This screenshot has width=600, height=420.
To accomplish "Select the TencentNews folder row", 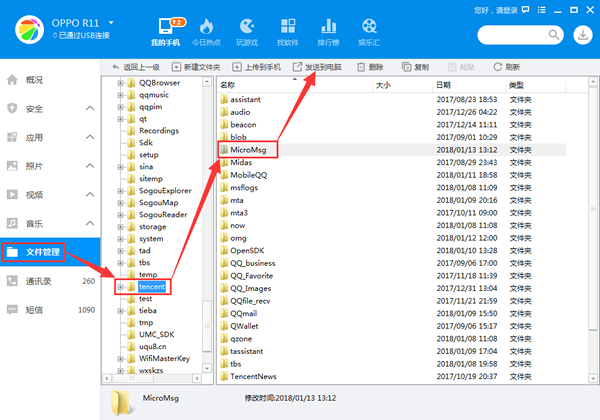I will (x=393, y=376).
